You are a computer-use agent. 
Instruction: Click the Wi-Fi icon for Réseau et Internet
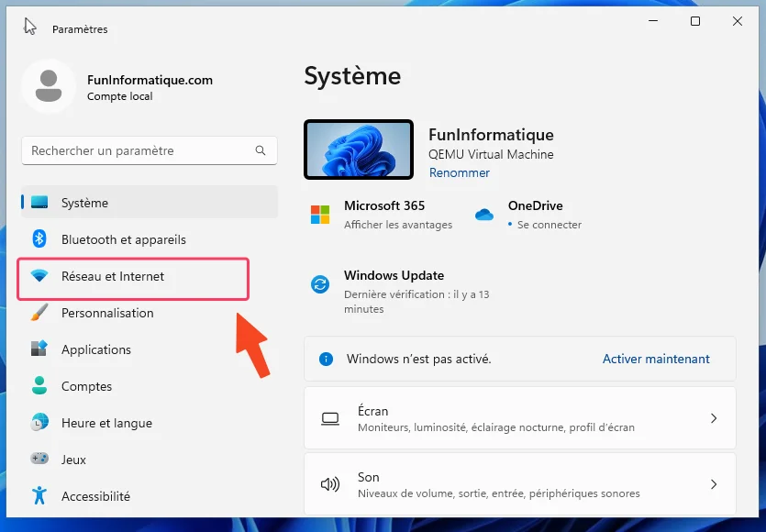39,275
